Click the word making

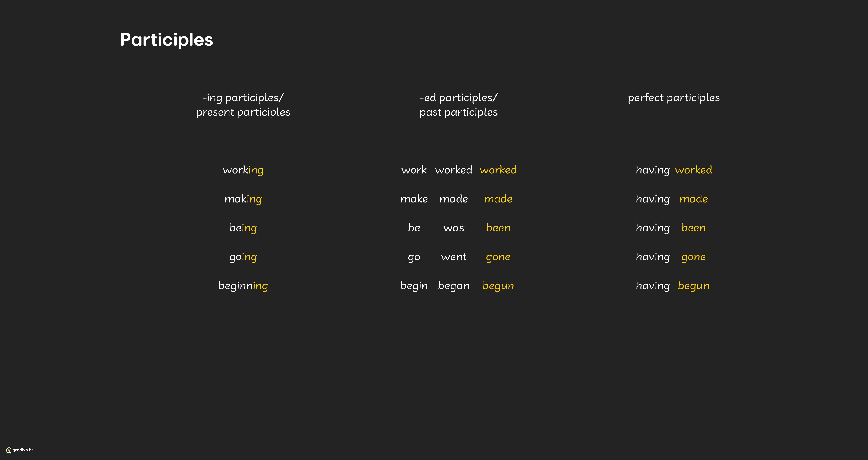pyautogui.click(x=243, y=199)
